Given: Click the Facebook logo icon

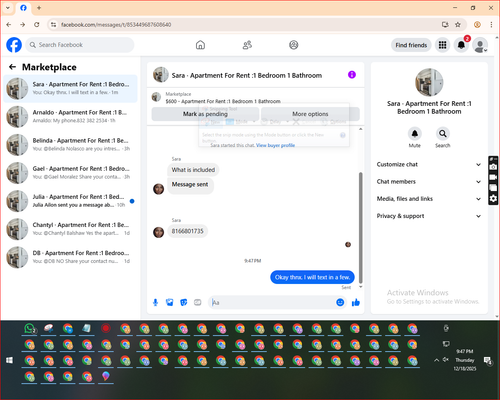Looking at the screenshot, I should pos(14,45).
